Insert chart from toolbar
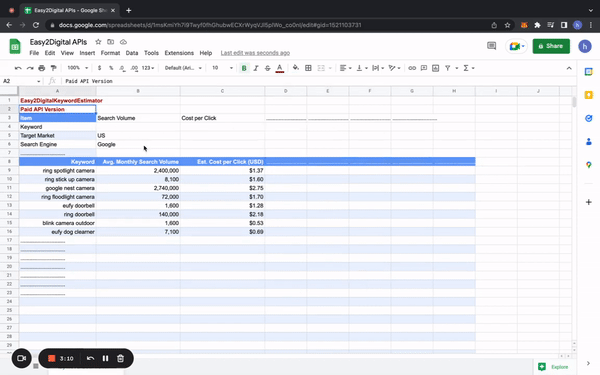 pos(435,68)
